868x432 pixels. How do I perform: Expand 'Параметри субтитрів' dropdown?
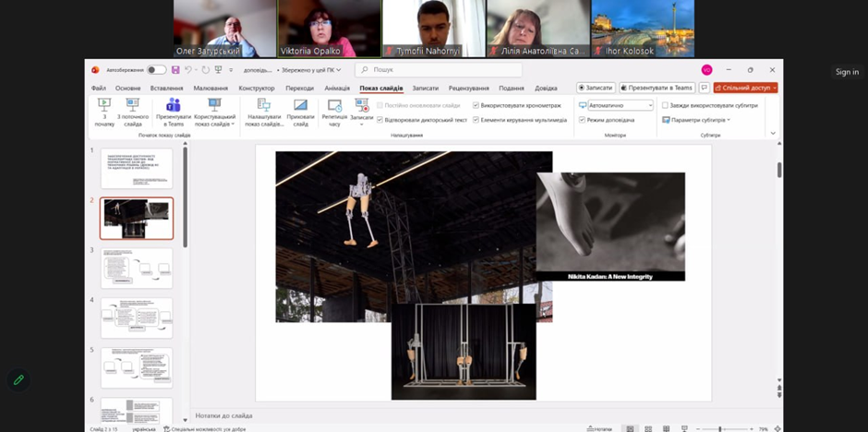pos(696,120)
